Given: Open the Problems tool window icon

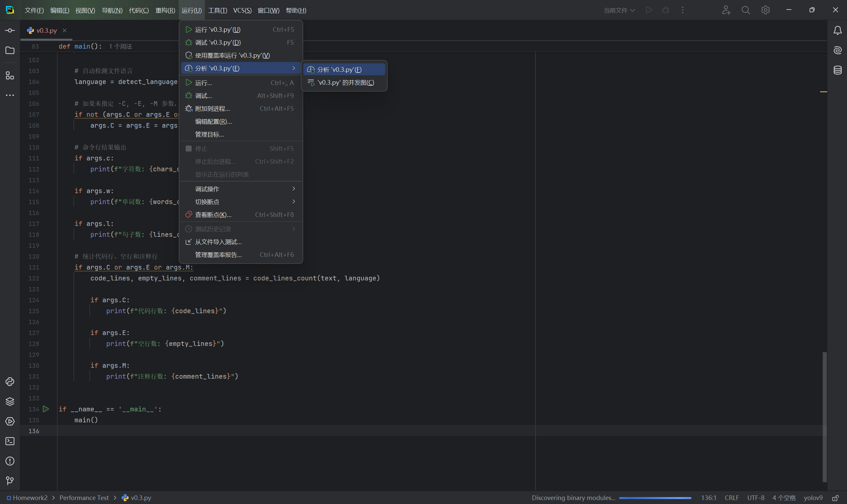Looking at the screenshot, I should (x=10, y=461).
